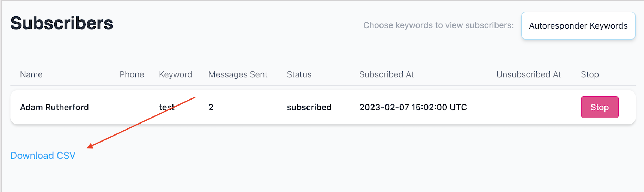
Task: Click the Phone column header
Action: pos(132,74)
